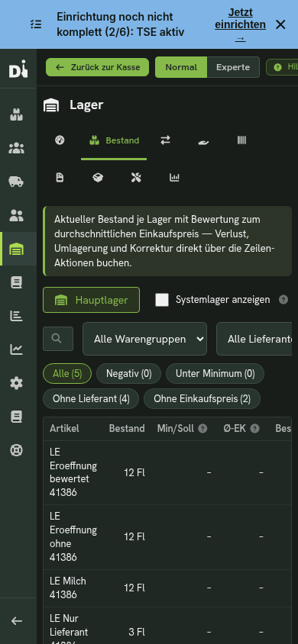
Task: Enable 'Systemlager anzeigen' checkbox
Action: [162, 300]
